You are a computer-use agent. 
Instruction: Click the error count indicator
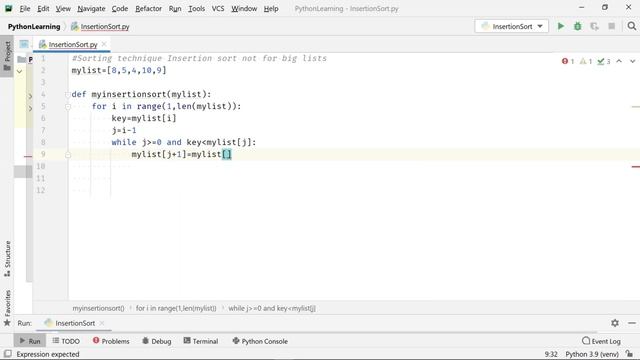568,61
